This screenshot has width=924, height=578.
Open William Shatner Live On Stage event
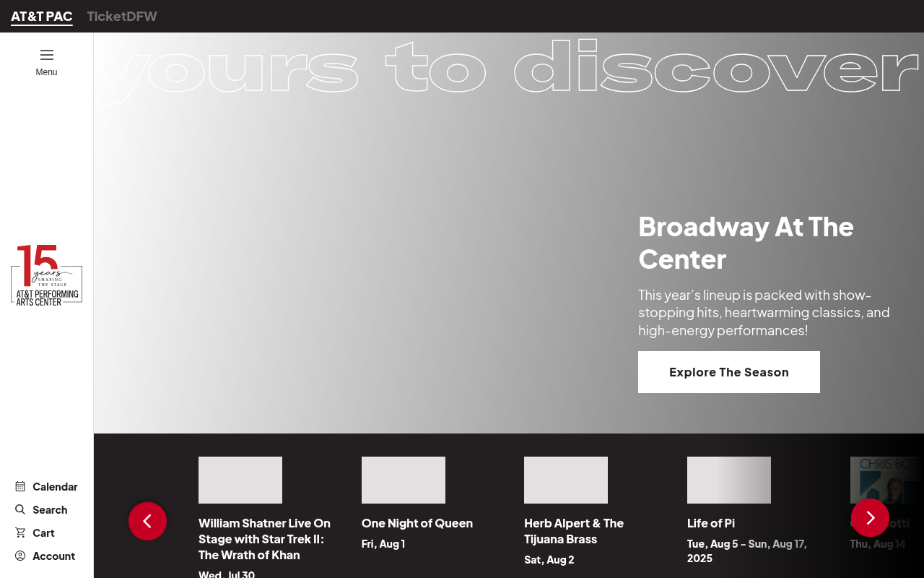click(x=264, y=539)
